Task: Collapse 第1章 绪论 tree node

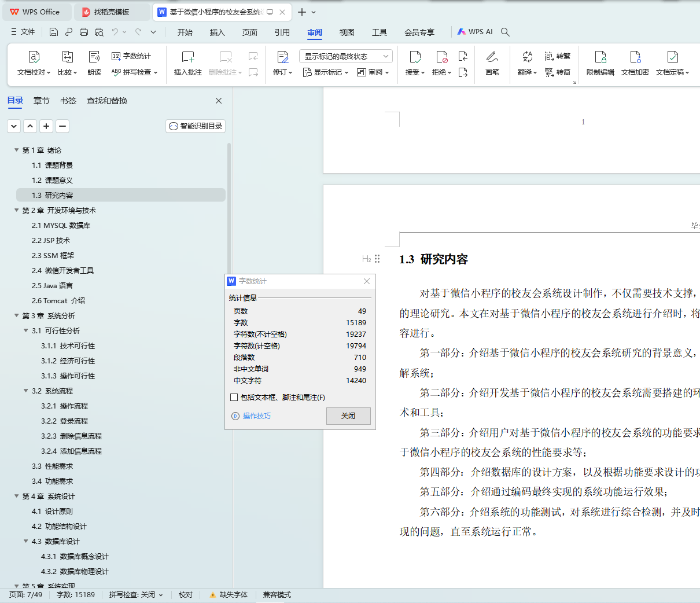Action: pos(16,150)
